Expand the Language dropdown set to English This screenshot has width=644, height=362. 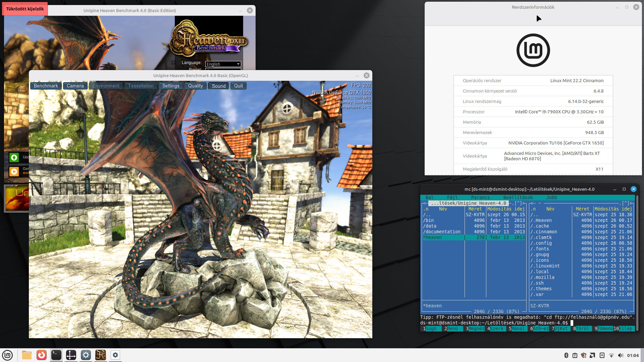[x=223, y=64]
